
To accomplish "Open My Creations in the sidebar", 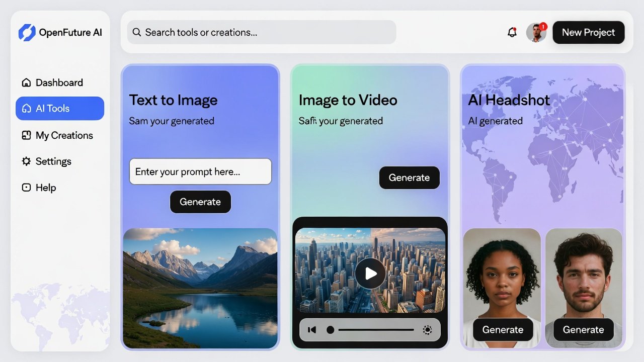I will [x=64, y=135].
